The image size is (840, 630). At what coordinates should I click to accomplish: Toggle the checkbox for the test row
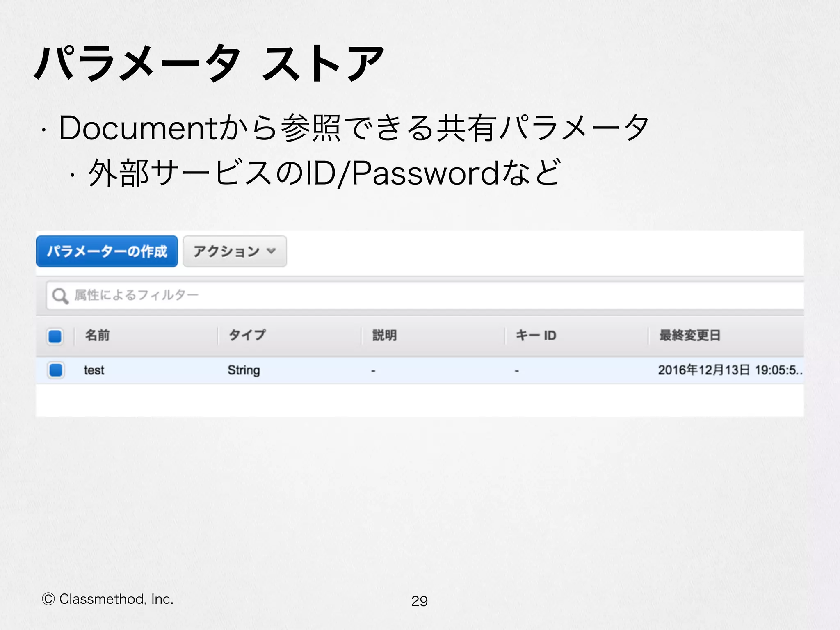point(55,370)
